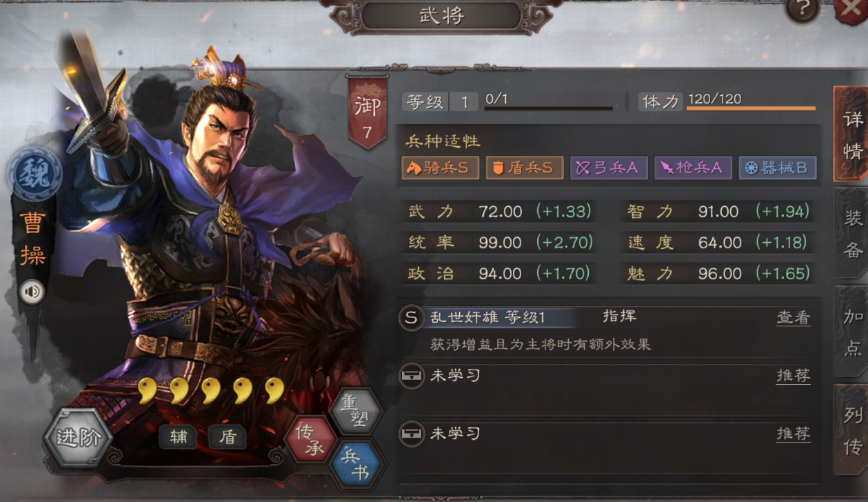Switch to the 装备 side tab
Screen dimensions: 868x502
[x=852, y=233]
